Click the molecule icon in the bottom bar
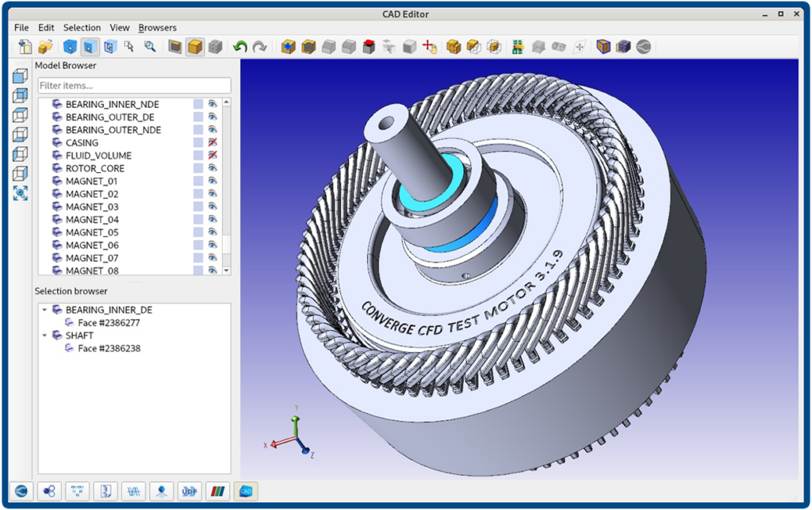This screenshot has height=510, width=812. pyautogui.click(x=48, y=491)
